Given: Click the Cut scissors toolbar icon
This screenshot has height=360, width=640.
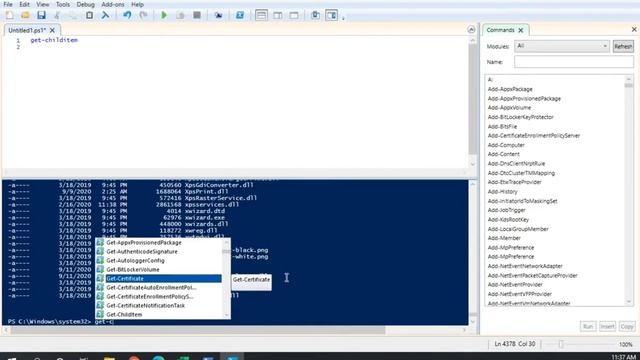Looking at the screenshot, I should click(57, 16).
